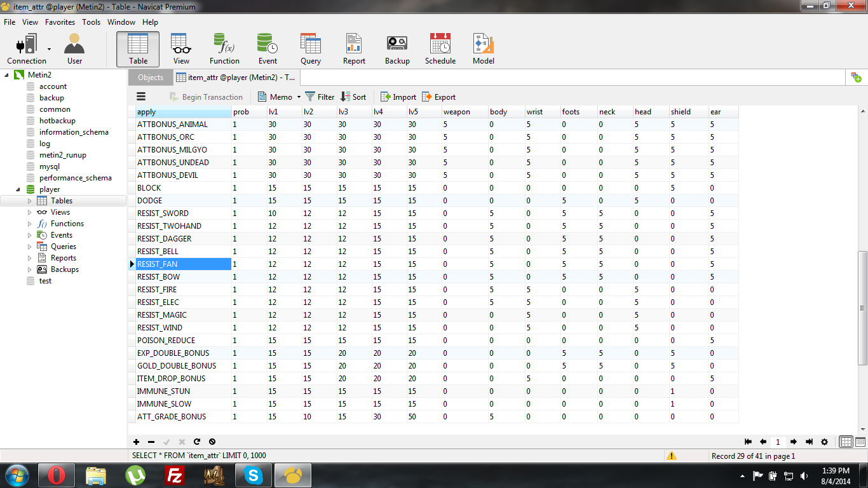The image size is (868, 488).
Task: Click the Opera taskbar icon
Action: click(x=57, y=475)
